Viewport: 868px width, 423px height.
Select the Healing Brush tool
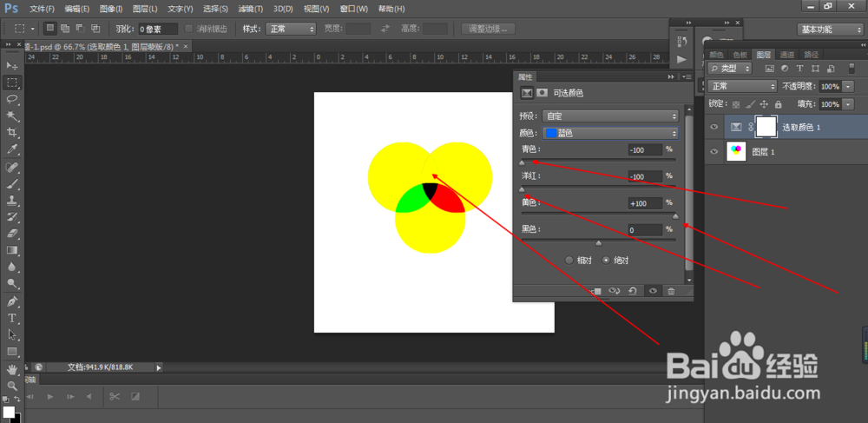tap(11, 168)
